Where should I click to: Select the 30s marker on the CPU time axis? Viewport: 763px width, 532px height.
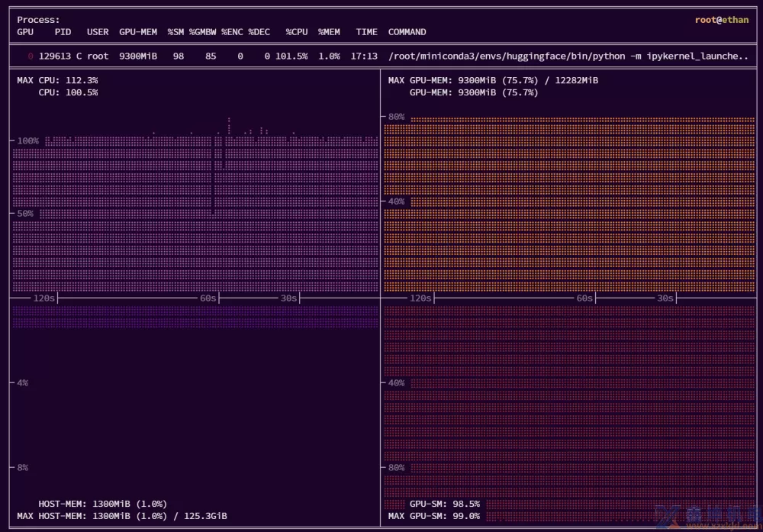coord(288,298)
